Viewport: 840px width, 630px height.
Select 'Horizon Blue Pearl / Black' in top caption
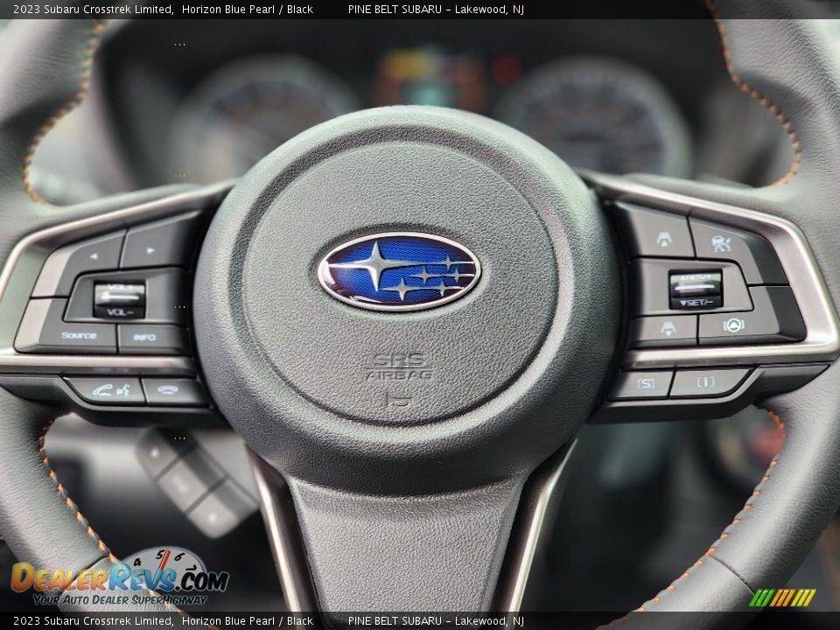click(x=248, y=9)
